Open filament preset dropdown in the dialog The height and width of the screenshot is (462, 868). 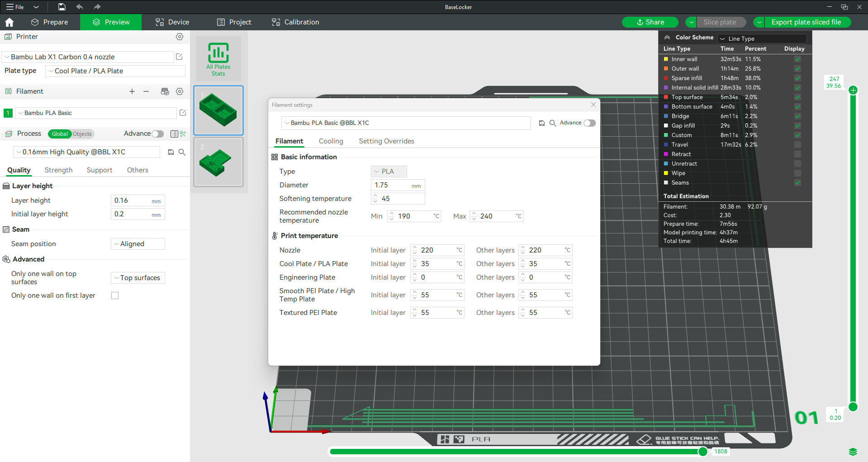[x=406, y=123]
